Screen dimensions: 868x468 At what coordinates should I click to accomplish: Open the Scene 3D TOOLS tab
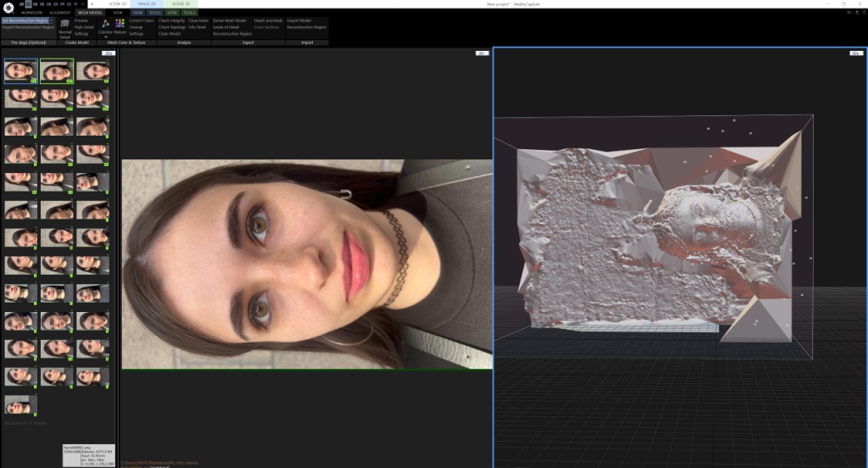[x=189, y=13]
